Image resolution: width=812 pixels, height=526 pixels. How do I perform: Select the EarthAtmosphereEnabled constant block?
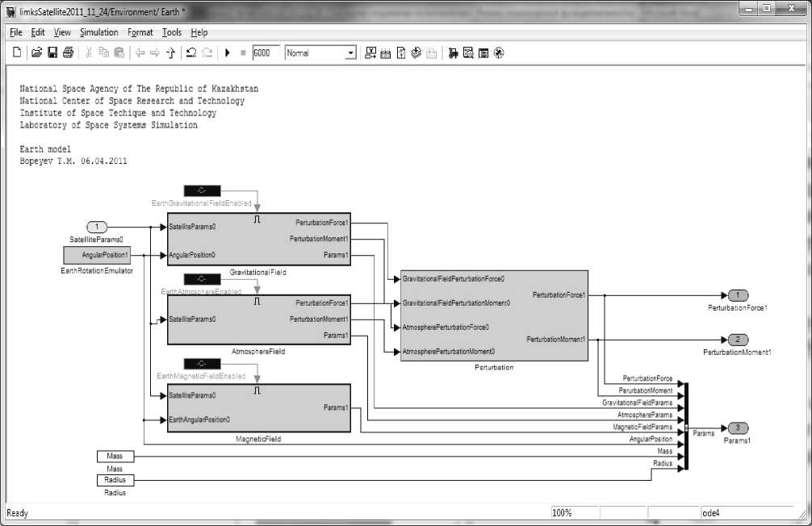(202, 279)
